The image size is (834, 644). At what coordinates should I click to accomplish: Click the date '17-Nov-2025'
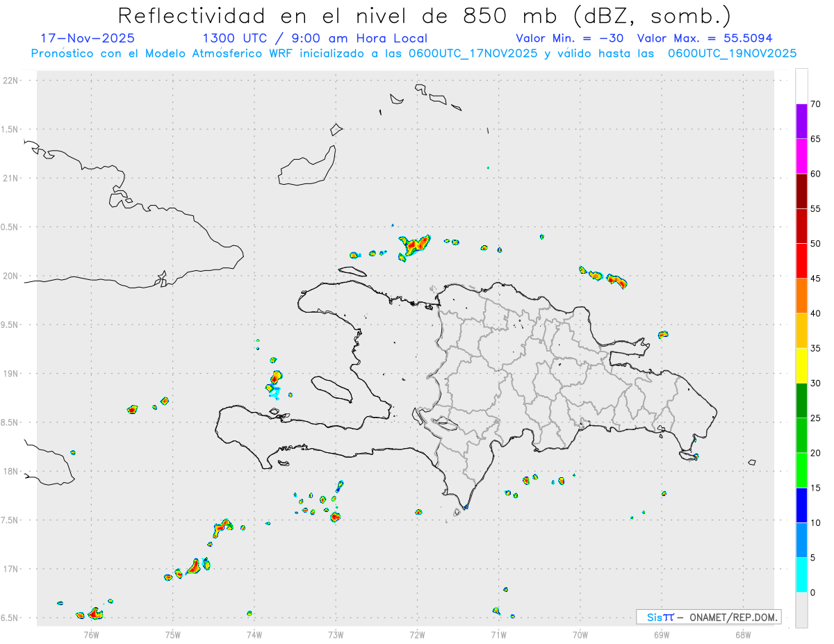click(x=88, y=38)
